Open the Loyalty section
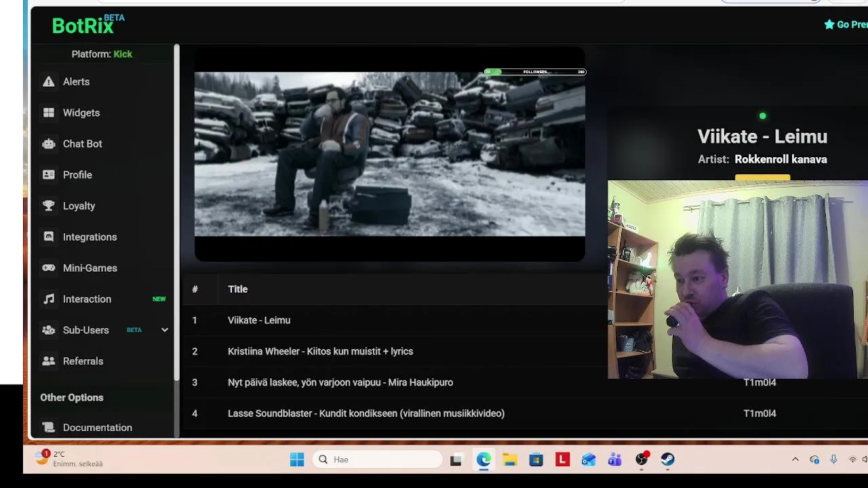The height and width of the screenshot is (488, 868). [x=79, y=206]
